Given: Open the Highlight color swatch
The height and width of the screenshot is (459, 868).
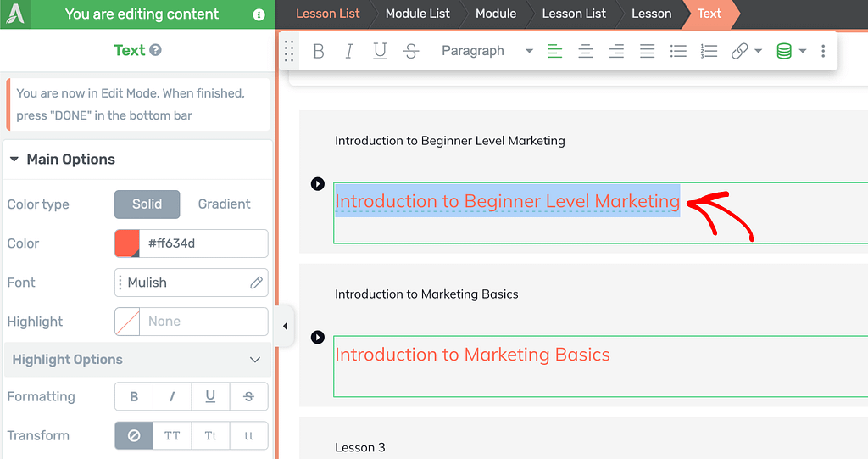Looking at the screenshot, I should point(127,322).
